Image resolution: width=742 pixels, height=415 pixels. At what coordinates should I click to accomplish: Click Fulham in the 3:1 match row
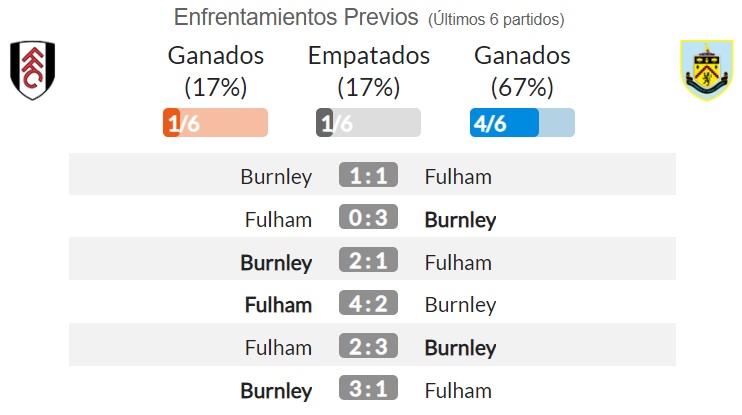click(458, 391)
